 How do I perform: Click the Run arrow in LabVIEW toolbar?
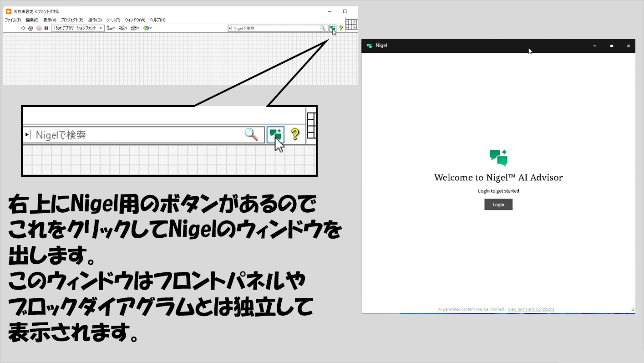(23, 28)
